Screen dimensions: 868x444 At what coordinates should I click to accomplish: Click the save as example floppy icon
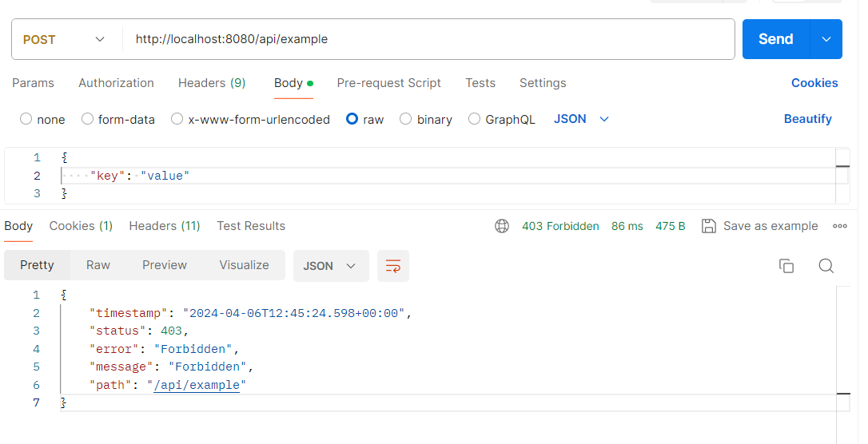click(x=708, y=226)
